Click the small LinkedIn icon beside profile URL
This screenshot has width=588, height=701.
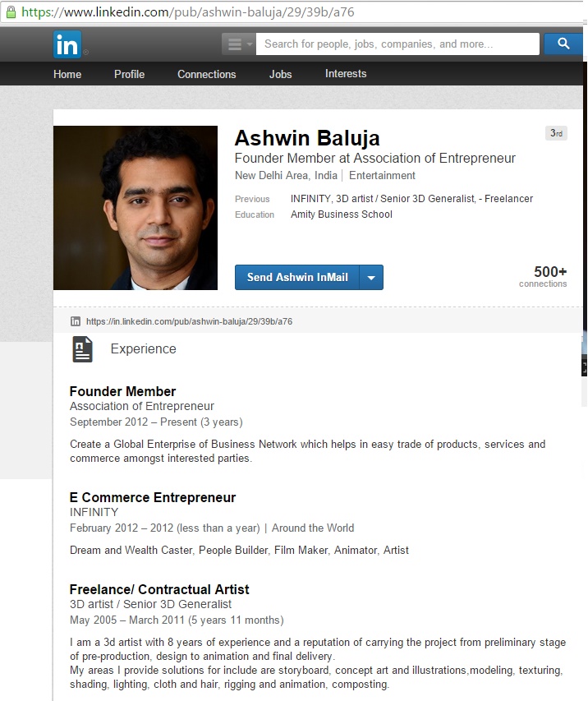point(76,321)
